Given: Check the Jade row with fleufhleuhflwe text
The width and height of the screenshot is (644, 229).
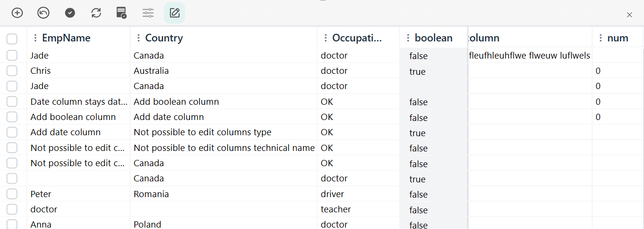Looking at the screenshot, I should (12, 56).
